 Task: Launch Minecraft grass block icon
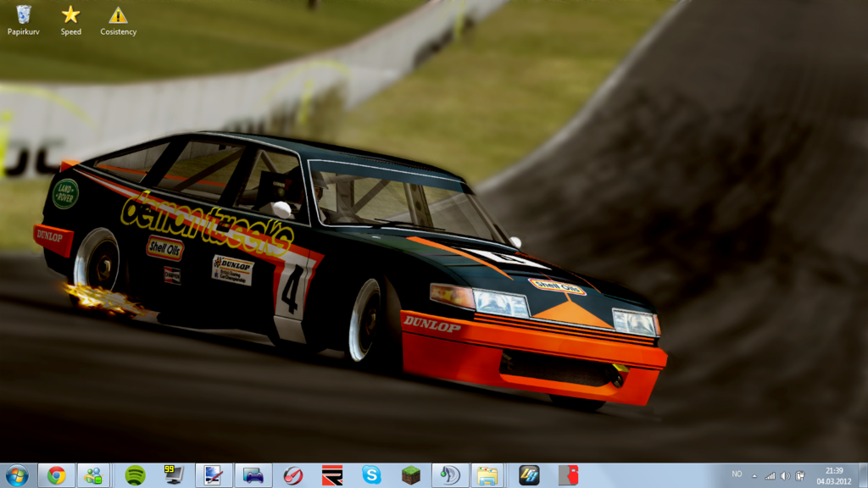411,475
